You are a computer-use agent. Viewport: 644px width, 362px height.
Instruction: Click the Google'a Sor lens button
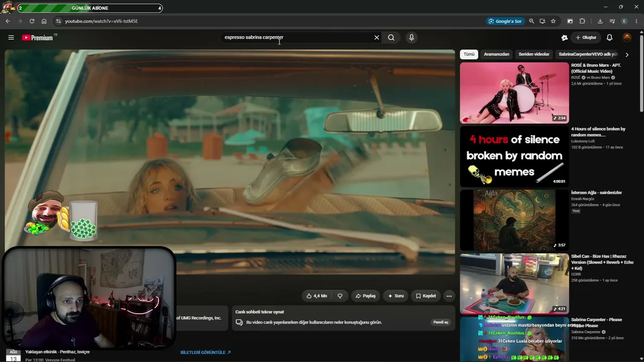pyautogui.click(x=505, y=21)
